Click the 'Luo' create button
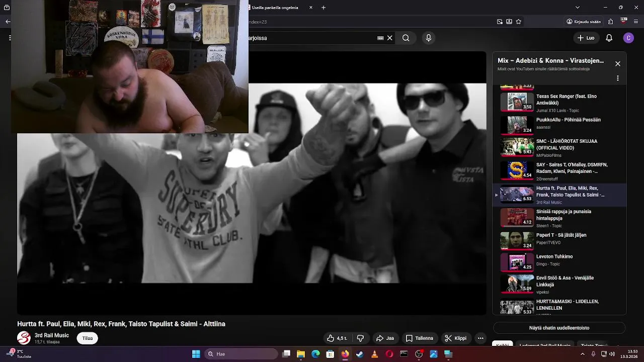Viewport: 644px width, 362px height. pyautogui.click(x=586, y=38)
